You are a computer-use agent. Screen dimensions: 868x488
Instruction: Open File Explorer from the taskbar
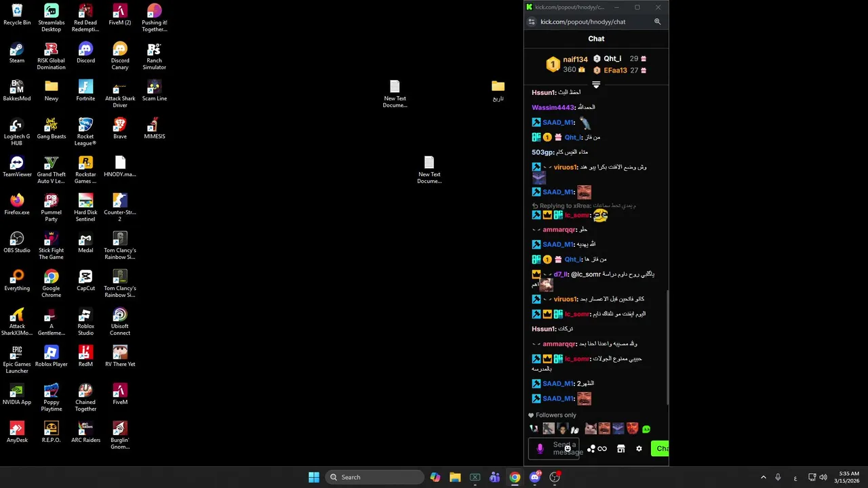point(455,477)
